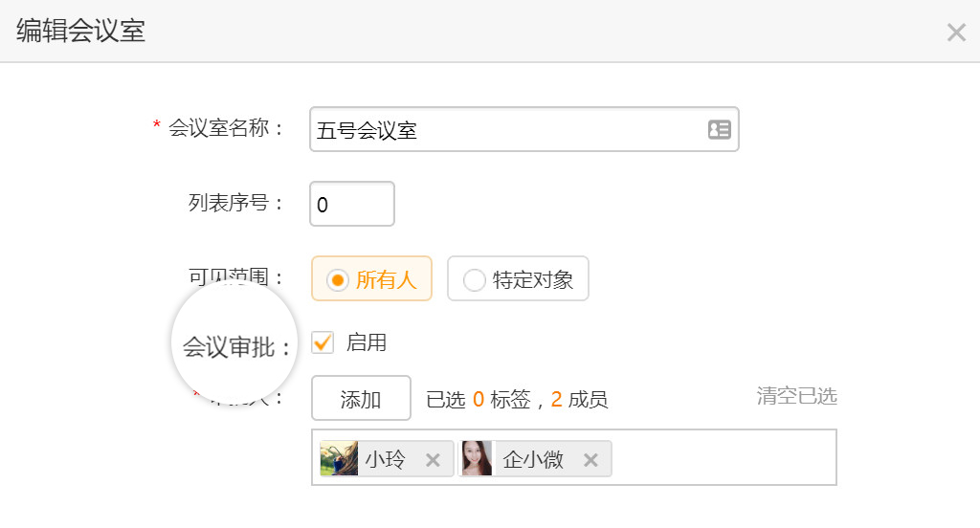Click the 2 成员 selected count

[x=579, y=399]
